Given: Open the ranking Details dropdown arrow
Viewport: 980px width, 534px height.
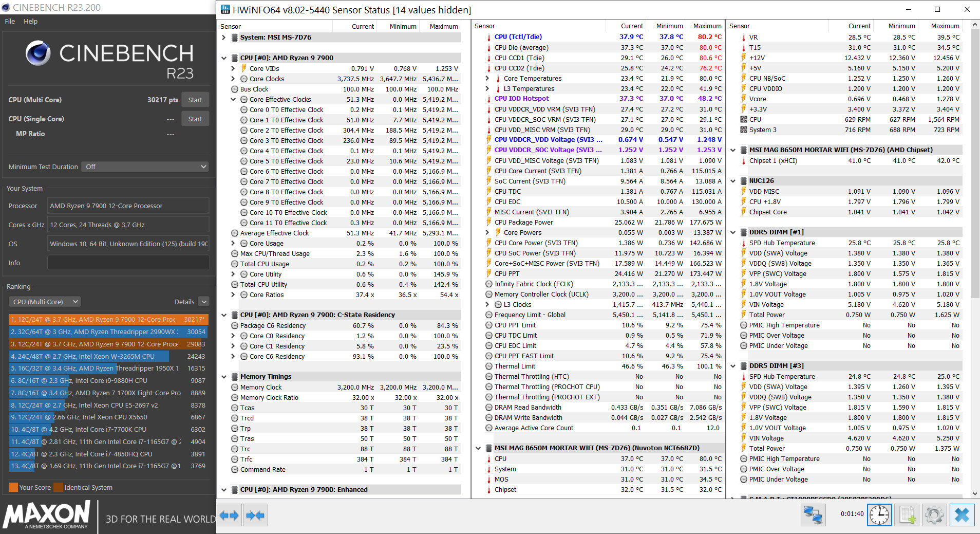Looking at the screenshot, I should (x=204, y=302).
